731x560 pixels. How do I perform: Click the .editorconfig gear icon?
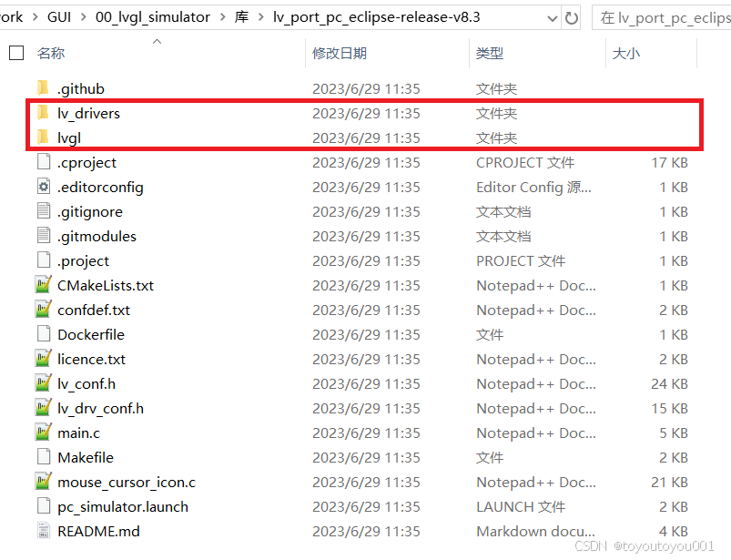point(43,187)
